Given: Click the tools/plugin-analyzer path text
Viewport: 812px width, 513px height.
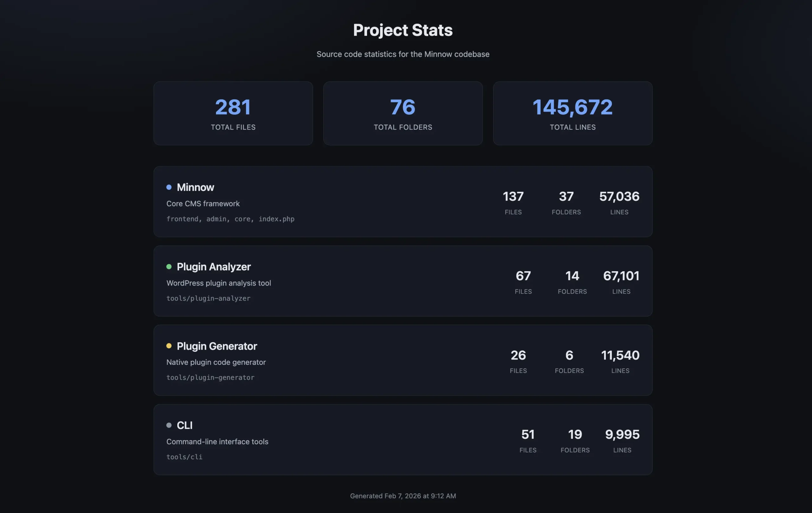Looking at the screenshot, I should [x=208, y=298].
